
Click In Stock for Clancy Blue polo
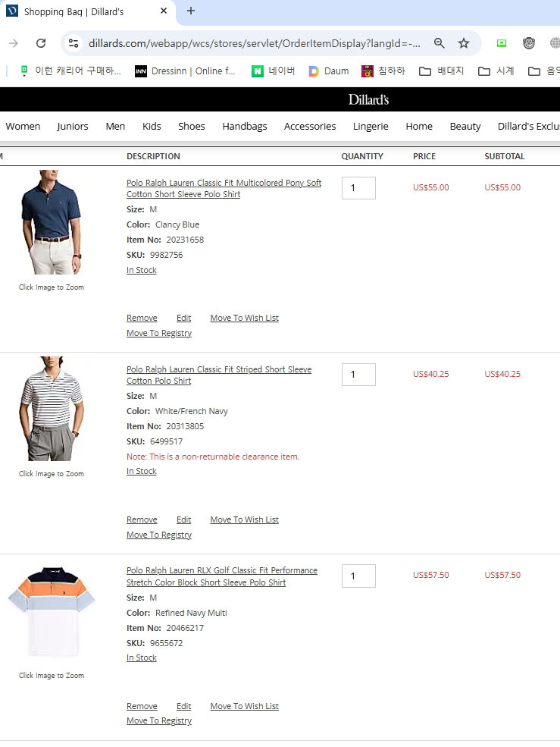(142, 270)
